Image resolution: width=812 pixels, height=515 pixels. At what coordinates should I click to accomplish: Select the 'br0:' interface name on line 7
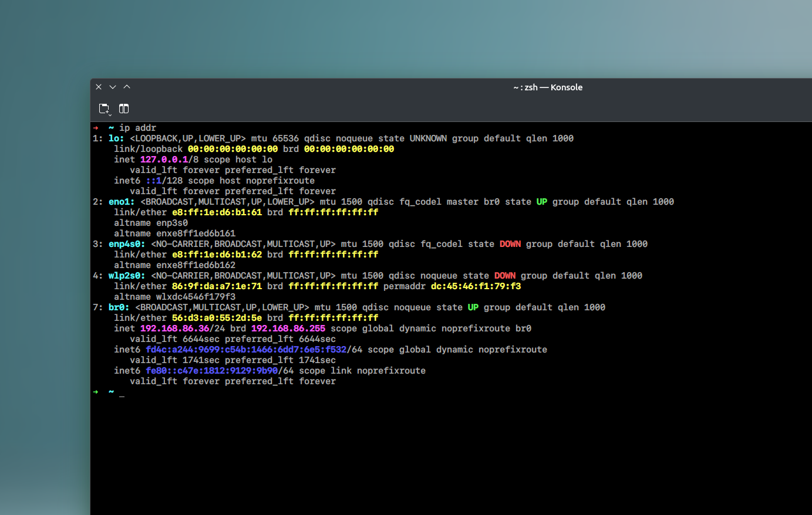tap(119, 307)
